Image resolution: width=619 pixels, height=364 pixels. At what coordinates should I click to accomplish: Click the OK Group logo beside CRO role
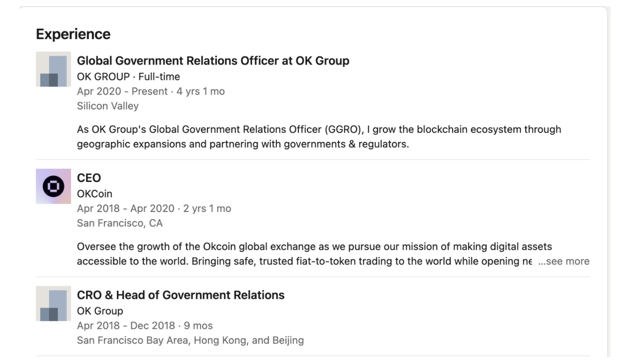53,304
